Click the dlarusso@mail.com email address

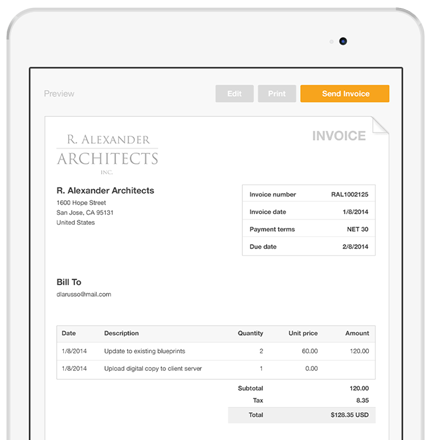84,294
